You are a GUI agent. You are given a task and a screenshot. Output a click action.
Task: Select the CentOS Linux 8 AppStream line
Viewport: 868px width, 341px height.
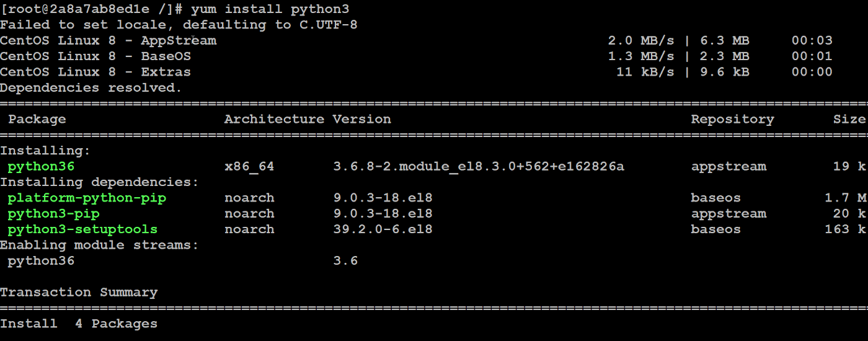pyautogui.click(x=108, y=41)
